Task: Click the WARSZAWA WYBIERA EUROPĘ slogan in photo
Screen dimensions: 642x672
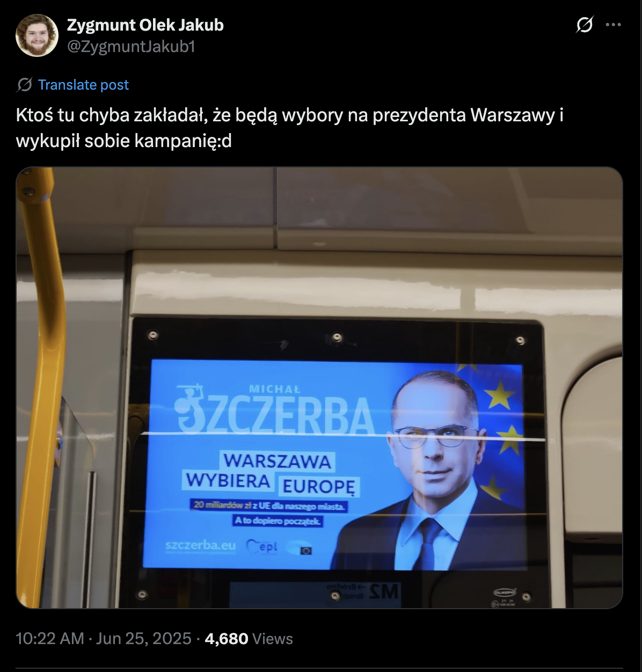Action: (272, 473)
